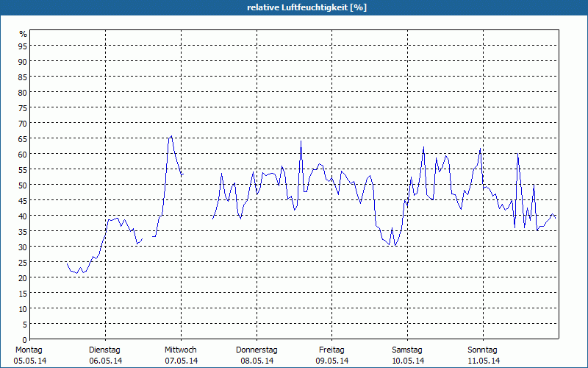Select the Dienstag day label

[104, 350]
